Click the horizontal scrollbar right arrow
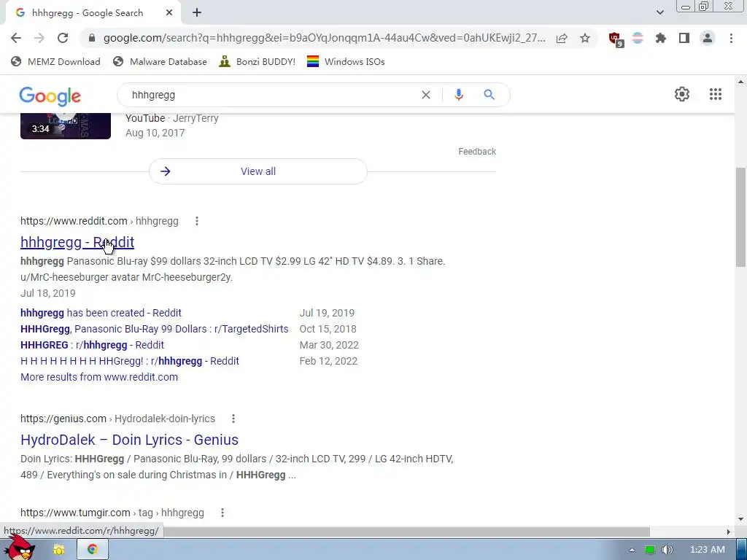The image size is (747, 560). [728, 532]
